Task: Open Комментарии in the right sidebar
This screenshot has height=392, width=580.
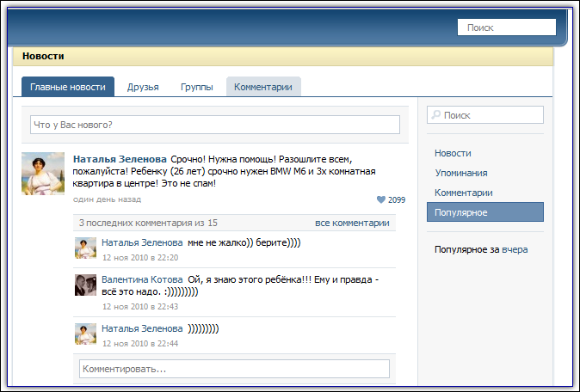Action: tap(463, 193)
